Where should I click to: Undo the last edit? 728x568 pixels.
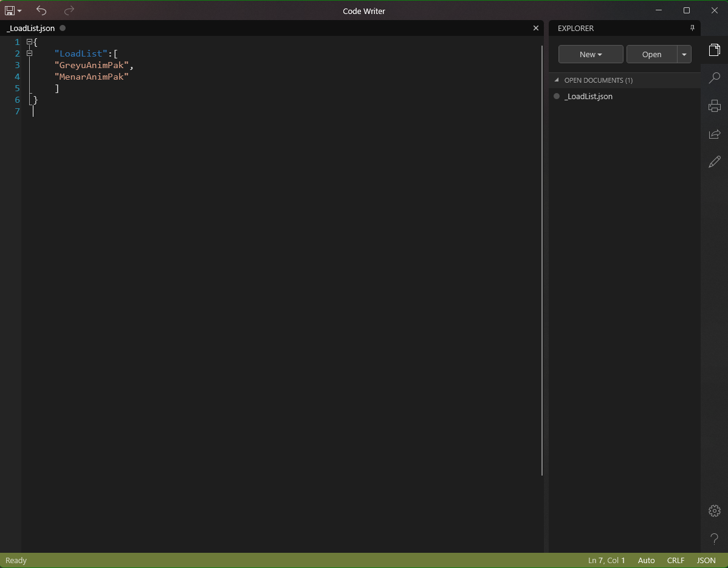[x=41, y=10]
